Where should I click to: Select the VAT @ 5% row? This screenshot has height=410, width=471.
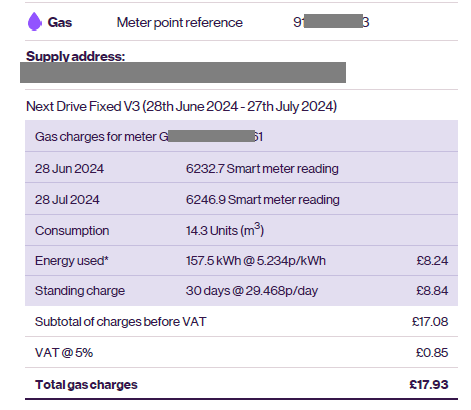click(x=241, y=352)
